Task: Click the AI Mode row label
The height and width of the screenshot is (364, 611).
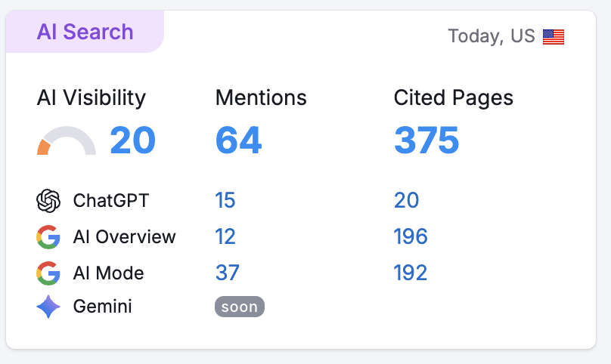Action: click(108, 273)
